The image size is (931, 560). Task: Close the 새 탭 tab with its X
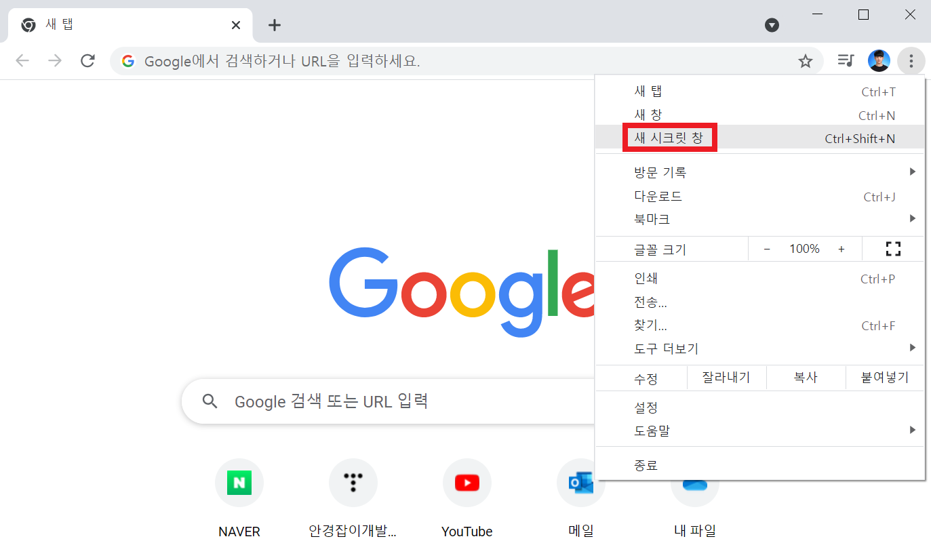pos(235,25)
